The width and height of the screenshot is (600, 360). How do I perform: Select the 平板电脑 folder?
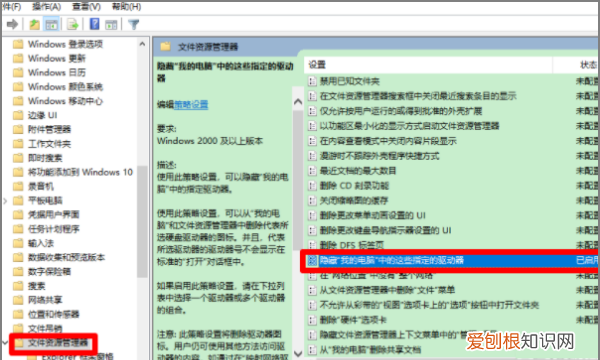[45, 200]
